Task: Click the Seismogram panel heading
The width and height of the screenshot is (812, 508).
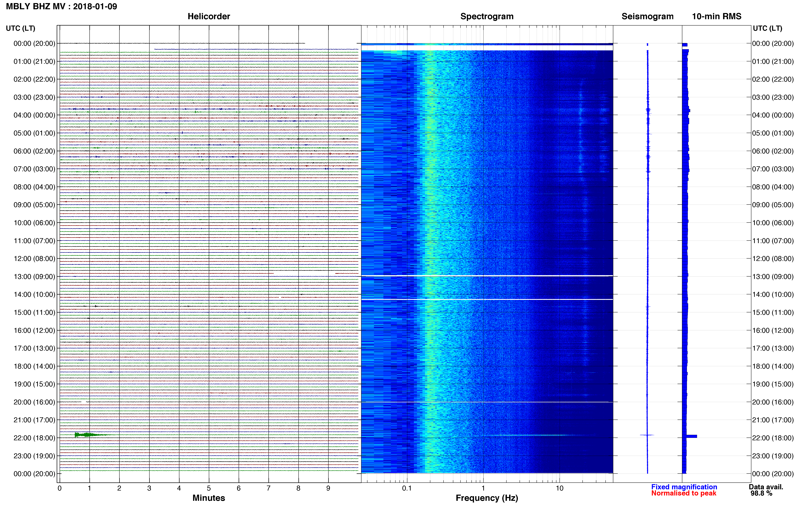Action: coord(648,16)
